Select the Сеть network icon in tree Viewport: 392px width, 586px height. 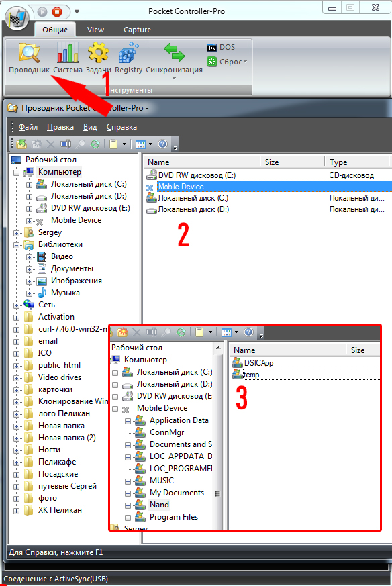(x=29, y=305)
